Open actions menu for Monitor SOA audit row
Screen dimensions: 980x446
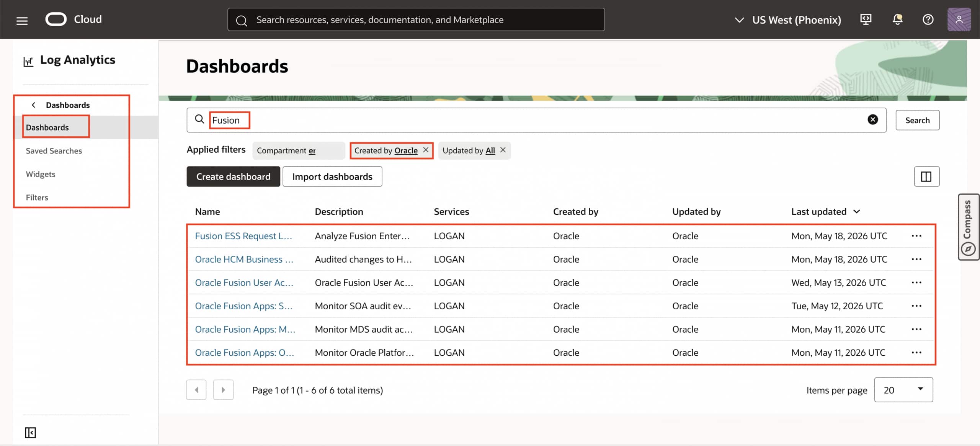pyautogui.click(x=916, y=306)
